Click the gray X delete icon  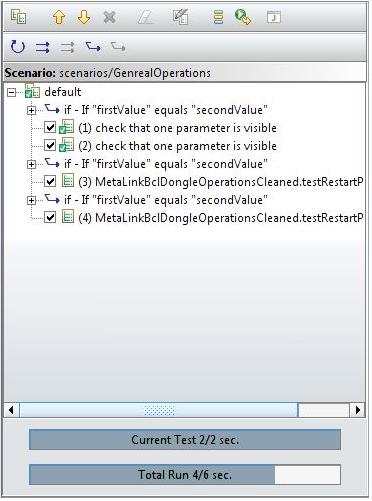pyautogui.click(x=109, y=17)
